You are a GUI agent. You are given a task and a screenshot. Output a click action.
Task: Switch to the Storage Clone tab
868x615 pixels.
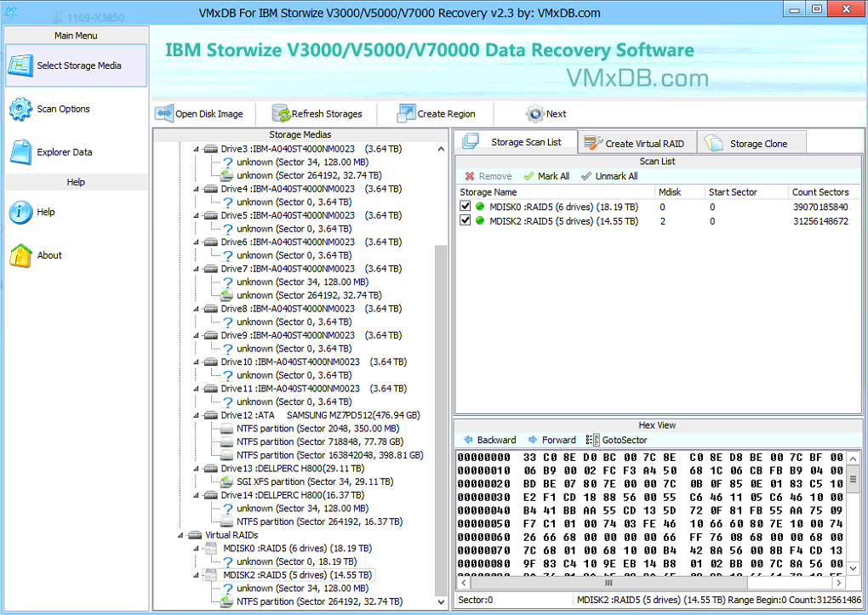pyautogui.click(x=751, y=144)
